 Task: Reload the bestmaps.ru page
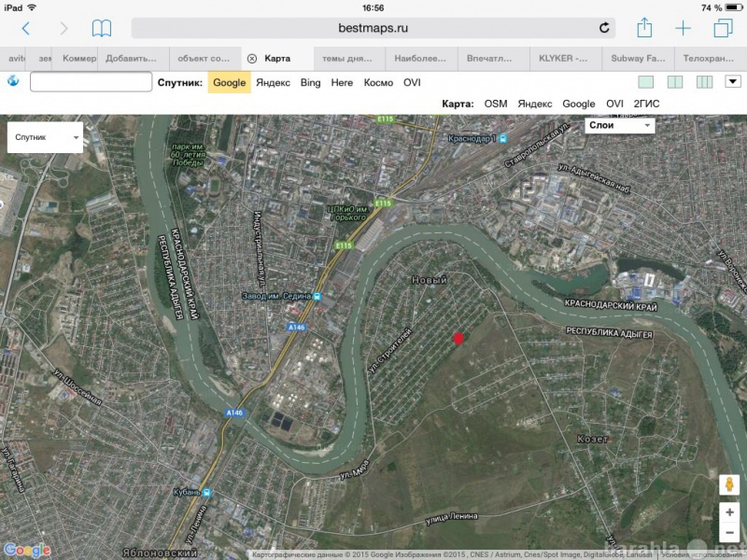pyautogui.click(x=604, y=28)
